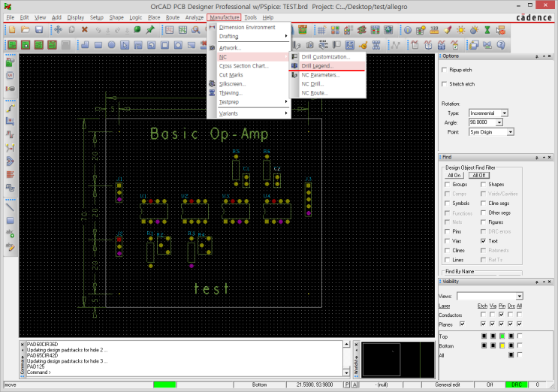Choose Drill Legend from NC submenu
558x392 pixels.
317,66
